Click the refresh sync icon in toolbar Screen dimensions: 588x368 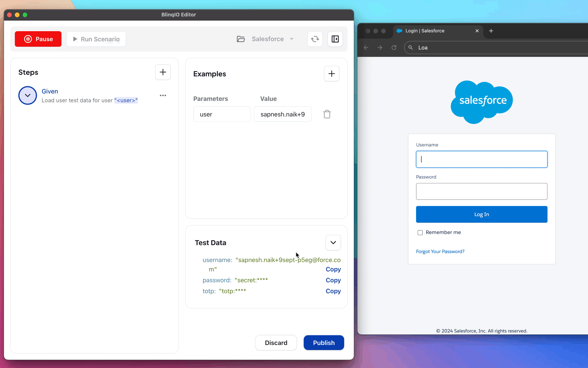(315, 39)
